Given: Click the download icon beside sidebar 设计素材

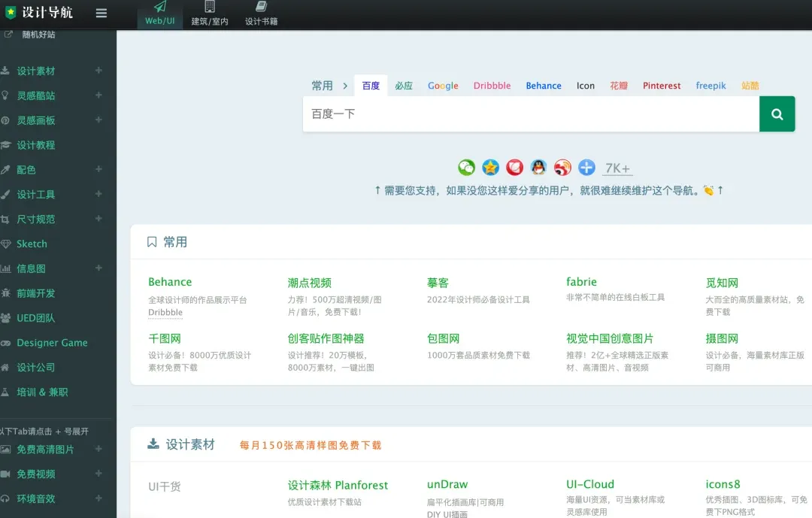Looking at the screenshot, I should pos(5,71).
